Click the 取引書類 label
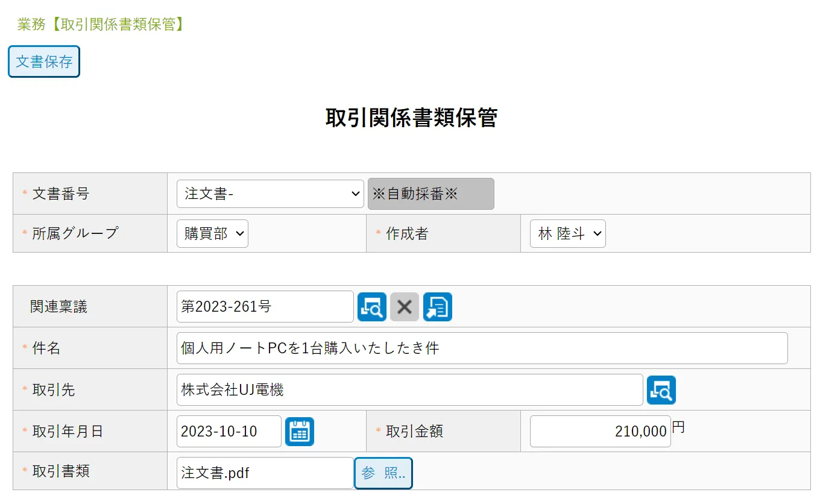The width and height of the screenshot is (826, 504). click(61, 471)
